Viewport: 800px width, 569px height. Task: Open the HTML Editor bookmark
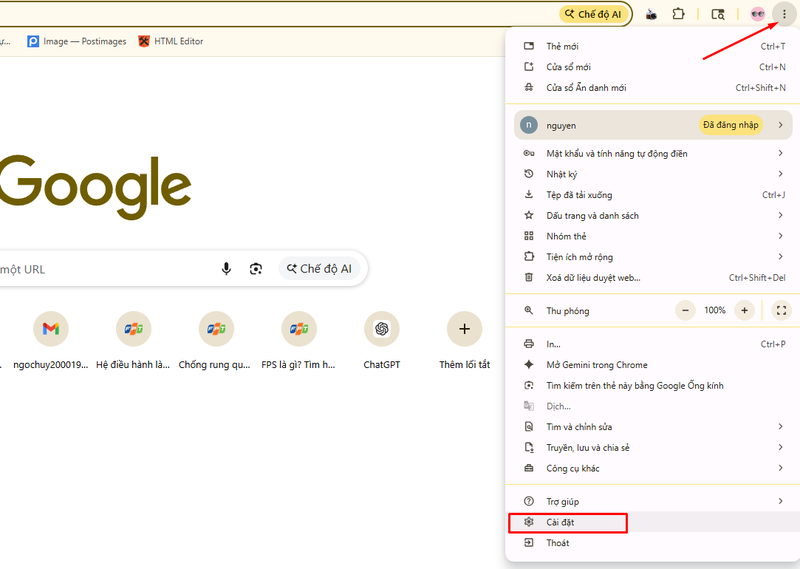[171, 41]
